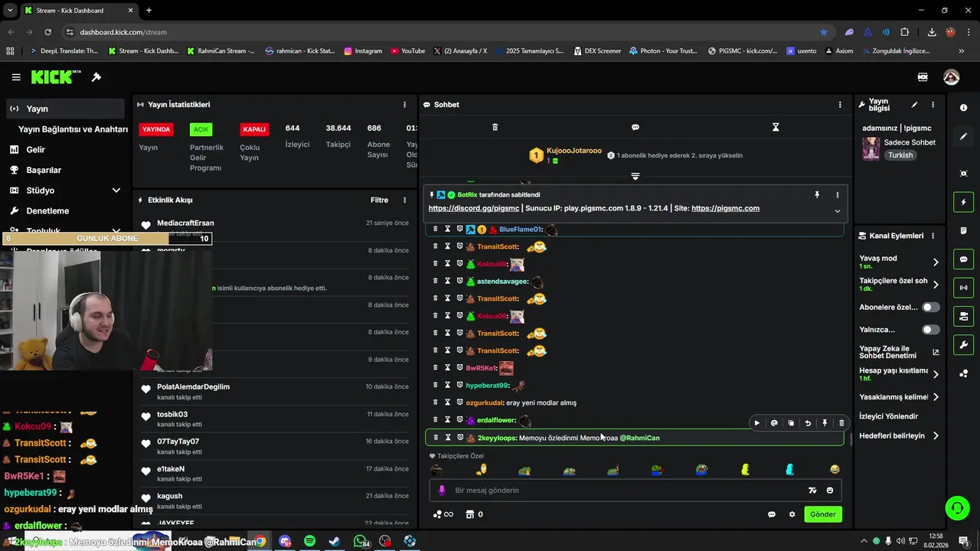Click the heart icon for tosbik03
This screenshot has height=551, width=980.
146,416
